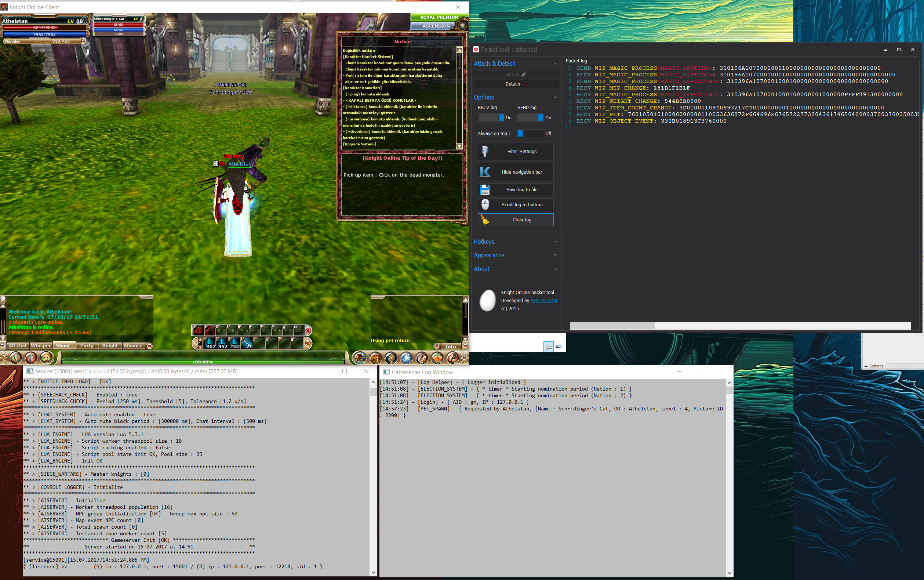Click the handshake trade icon
Viewport: 924px width, 580px height.
pyautogui.click(x=437, y=358)
